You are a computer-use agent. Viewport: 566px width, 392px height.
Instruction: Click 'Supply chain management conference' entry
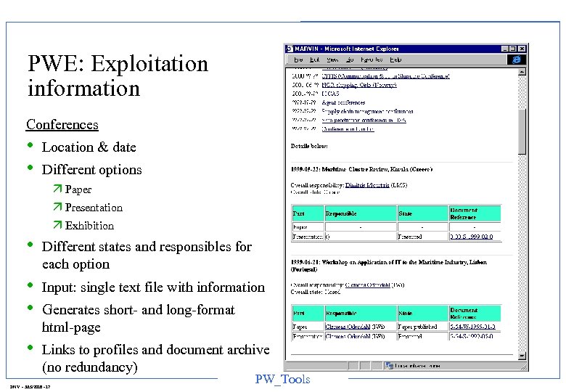coord(367,111)
